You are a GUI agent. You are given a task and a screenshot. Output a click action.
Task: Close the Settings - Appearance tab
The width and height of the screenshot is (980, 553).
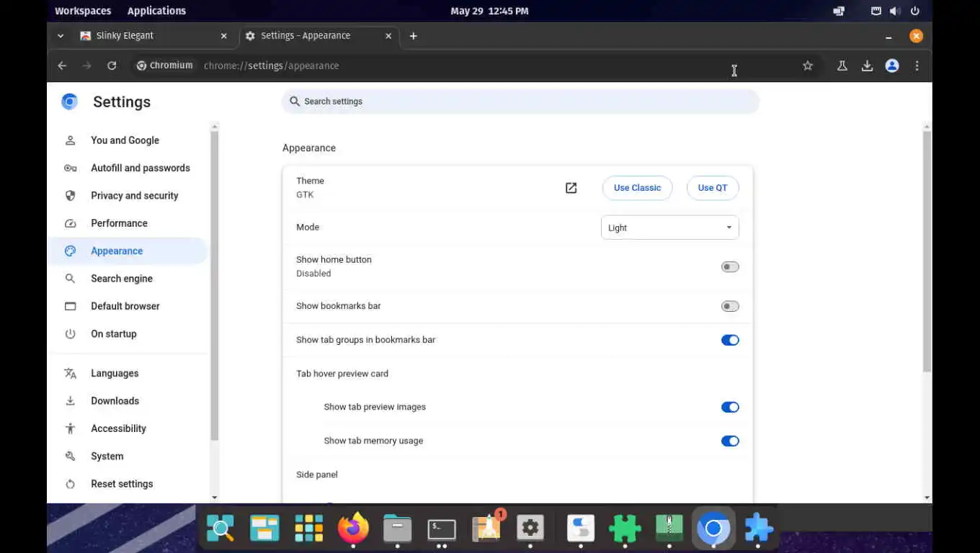pyautogui.click(x=388, y=36)
